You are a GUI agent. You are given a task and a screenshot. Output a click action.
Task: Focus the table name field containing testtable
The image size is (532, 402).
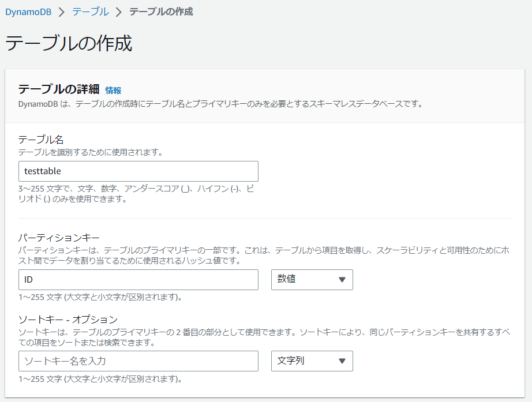(x=137, y=171)
